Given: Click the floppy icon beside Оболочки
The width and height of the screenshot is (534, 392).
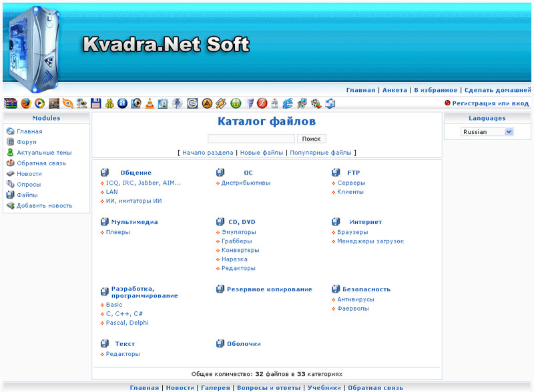Looking at the screenshot, I should pos(220,344).
